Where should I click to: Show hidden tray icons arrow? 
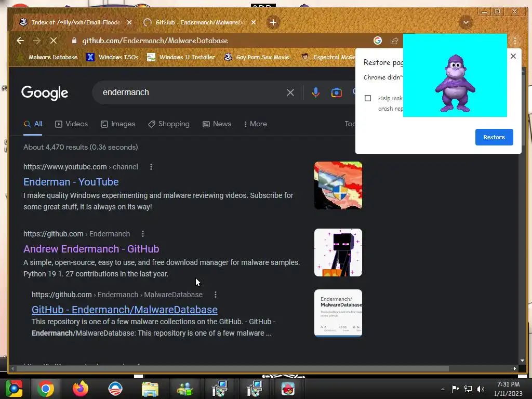coord(443,389)
